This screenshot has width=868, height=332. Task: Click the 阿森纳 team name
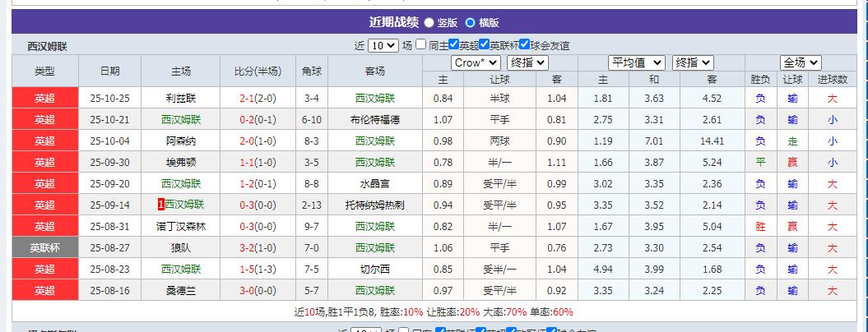181,141
